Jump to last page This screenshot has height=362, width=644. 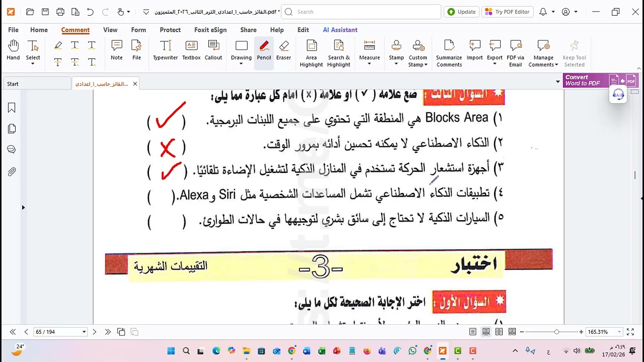[x=108, y=332]
